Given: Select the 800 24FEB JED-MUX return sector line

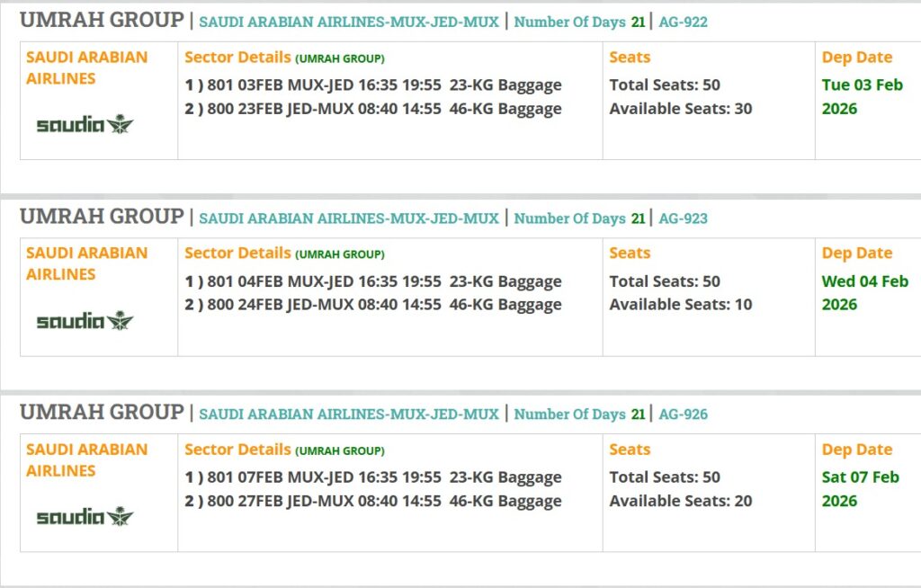Looking at the screenshot, I should pos(373,305).
